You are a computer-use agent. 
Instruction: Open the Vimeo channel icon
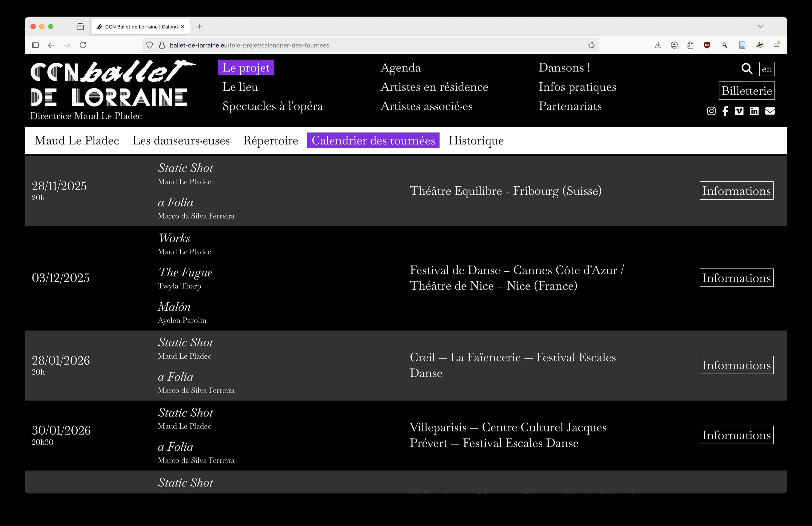(739, 111)
